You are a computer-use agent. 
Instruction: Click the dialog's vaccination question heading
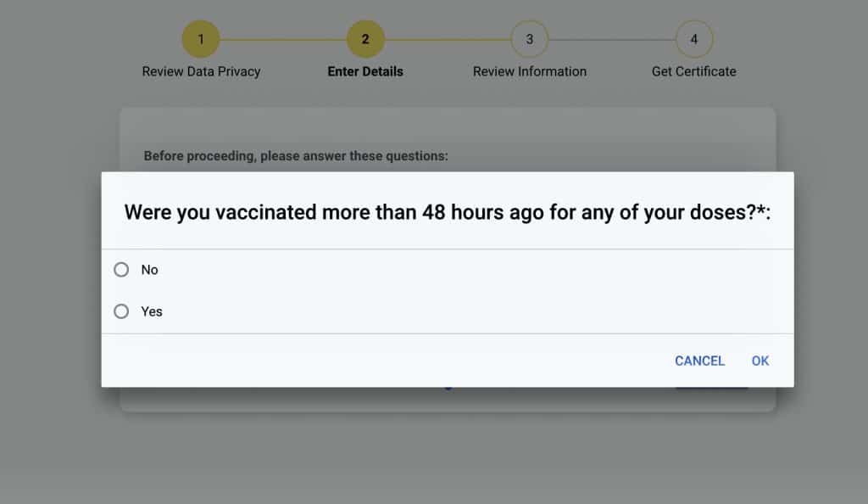(x=447, y=212)
